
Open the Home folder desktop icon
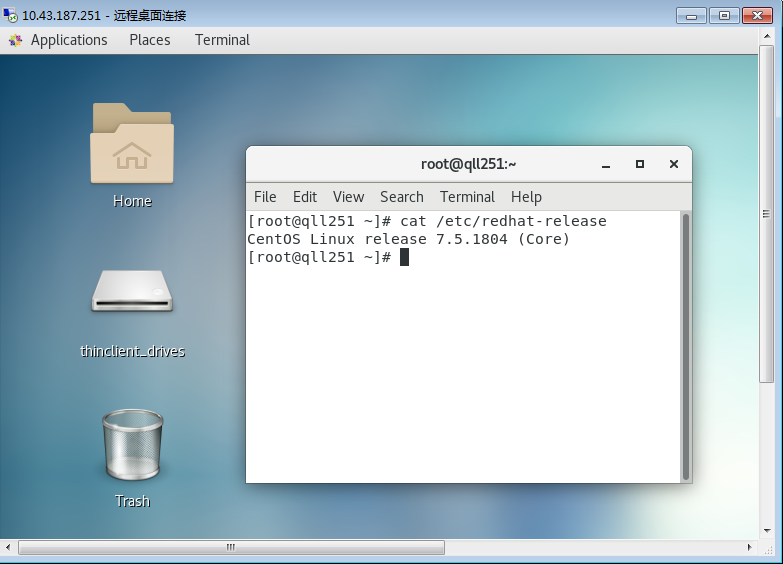coord(132,143)
